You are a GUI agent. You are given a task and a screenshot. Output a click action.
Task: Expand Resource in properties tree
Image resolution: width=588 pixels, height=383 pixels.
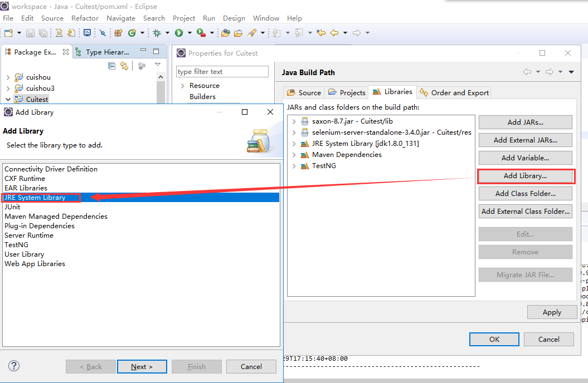(183, 86)
